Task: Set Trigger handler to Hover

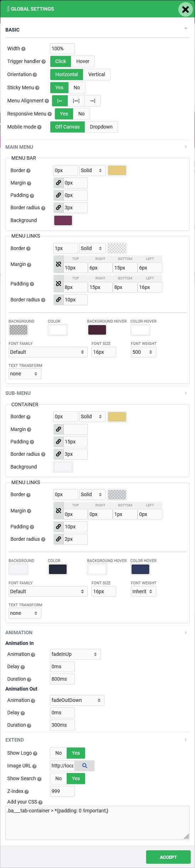Action: pyautogui.click(x=83, y=61)
